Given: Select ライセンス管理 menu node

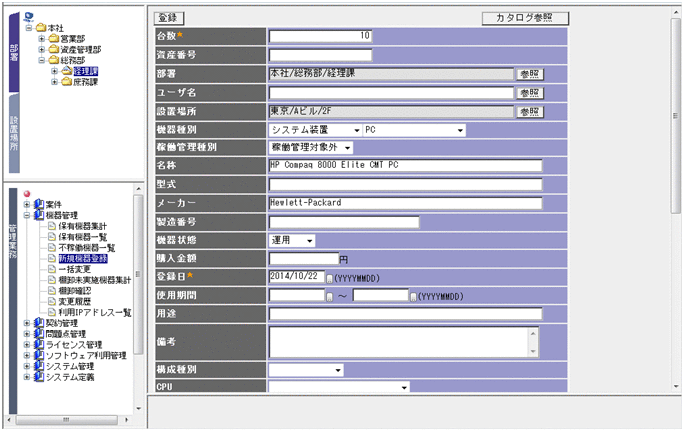Looking at the screenshot, I should point(68,345).
